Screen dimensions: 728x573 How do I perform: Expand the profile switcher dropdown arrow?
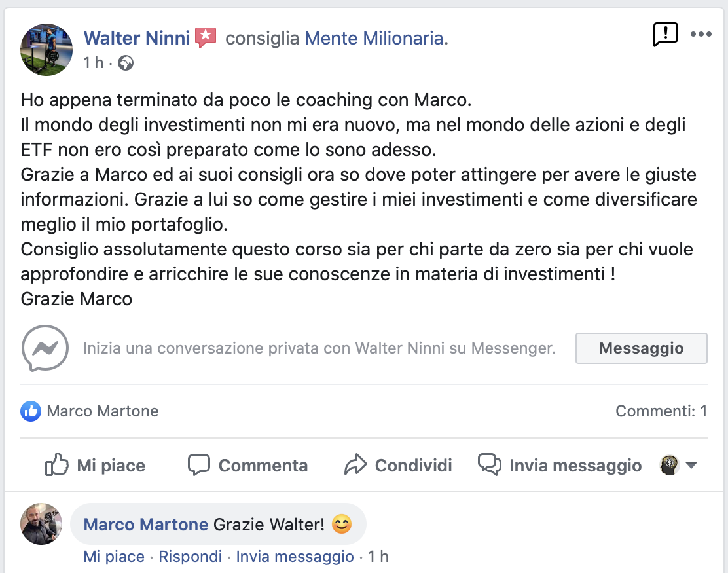[691, 466]
